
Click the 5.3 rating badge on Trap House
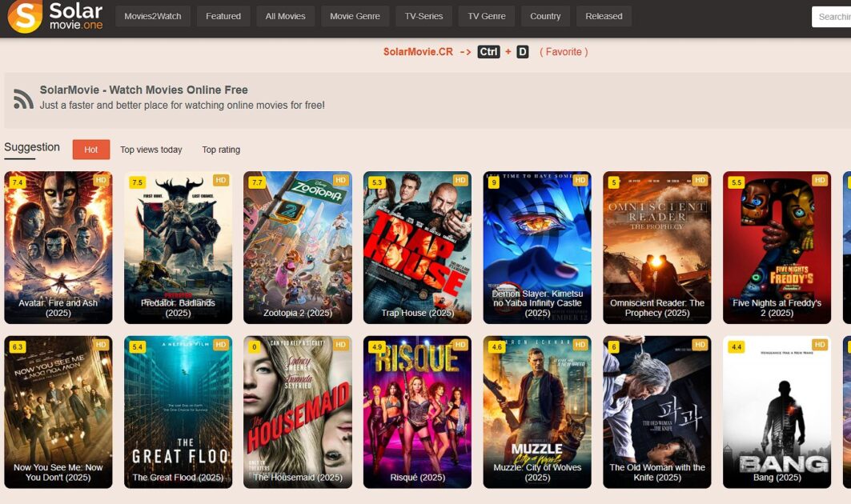point(376,182)
